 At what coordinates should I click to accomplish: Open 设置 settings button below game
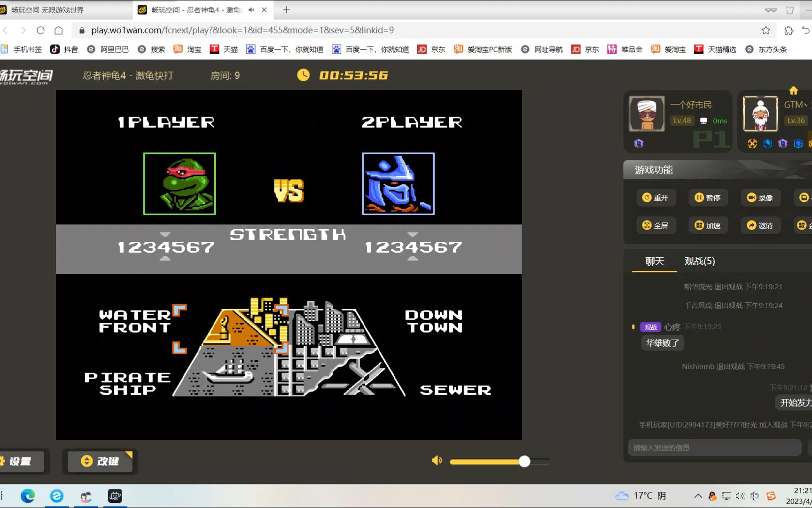[21, 461]
